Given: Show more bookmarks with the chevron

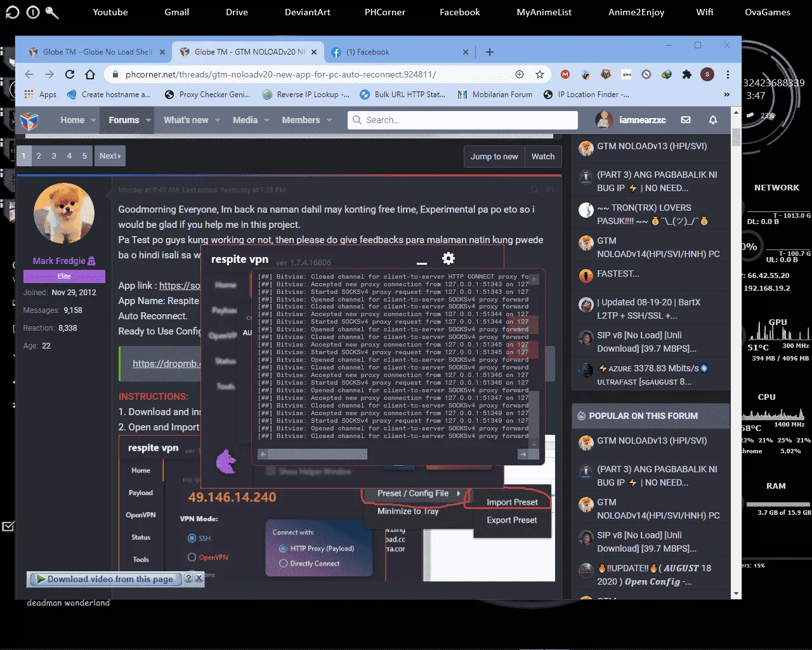Looking at the screenshot, I should click(727, 95).
